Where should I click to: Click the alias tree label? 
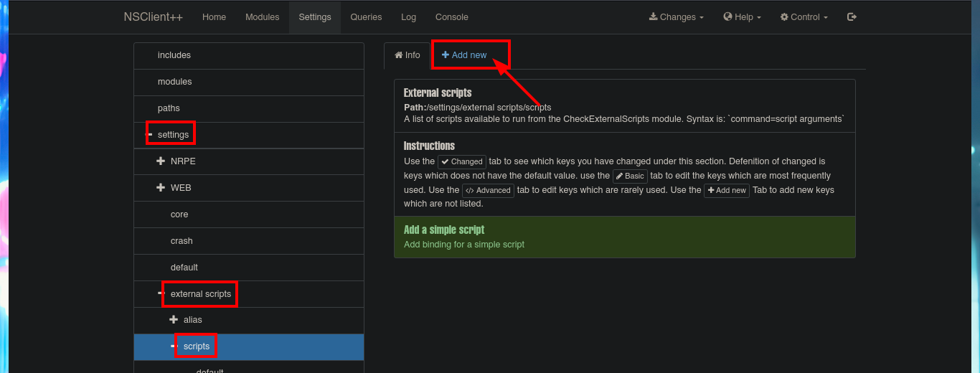pos(193,320)
